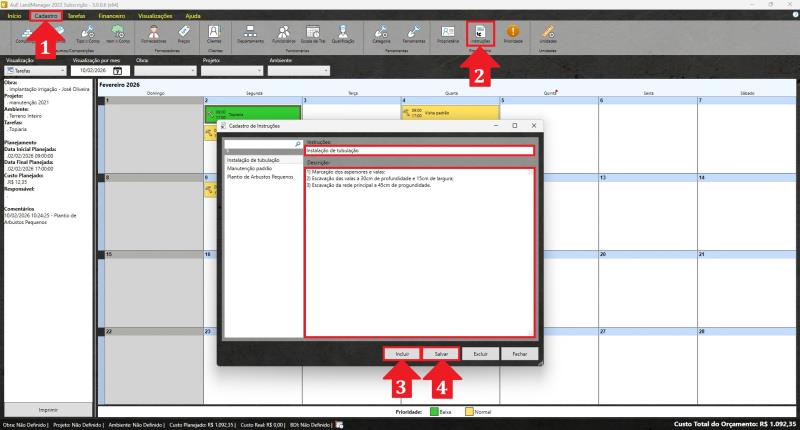Click the Excluir button in dialog
Image resolution: width=800 pixels, height=430 pixels.
point(480,354)
